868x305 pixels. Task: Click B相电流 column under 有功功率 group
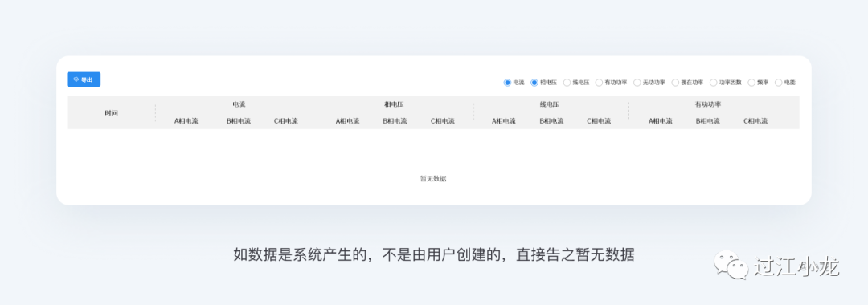[x=708, y=121]
